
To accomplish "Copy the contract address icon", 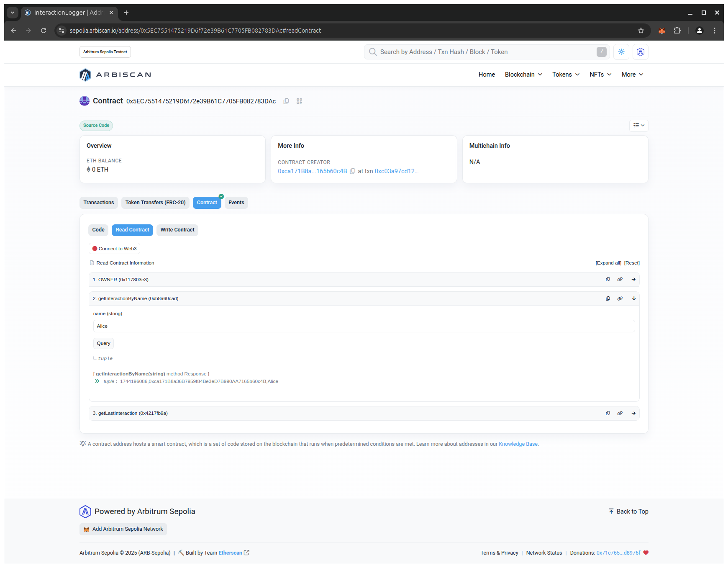I will point(286,101).
